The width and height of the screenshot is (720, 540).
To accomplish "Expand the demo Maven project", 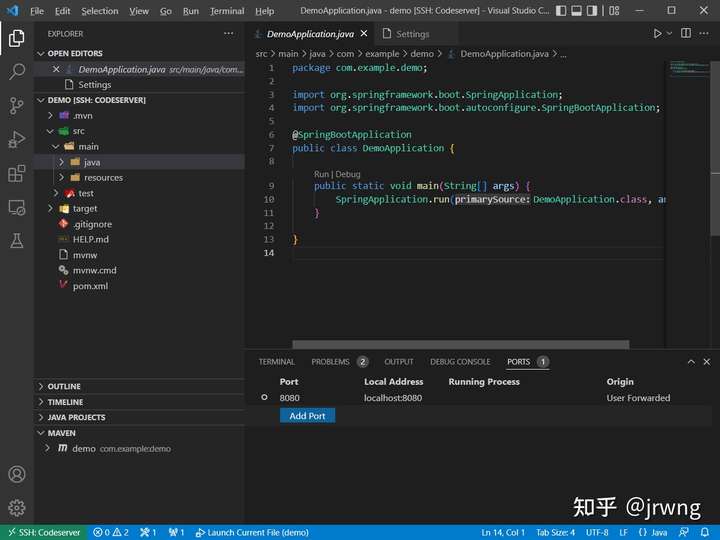I will [x=47, y=448].
